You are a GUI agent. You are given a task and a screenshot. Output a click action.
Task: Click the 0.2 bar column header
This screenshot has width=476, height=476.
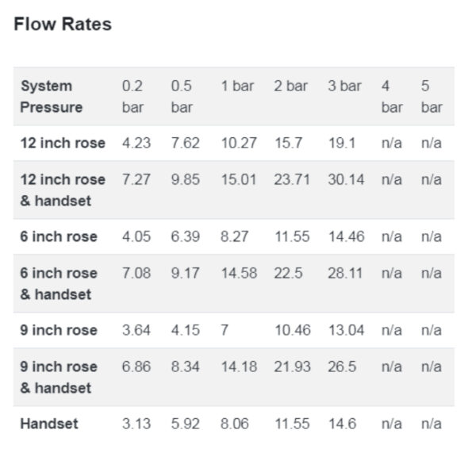[x=132, y=97]
